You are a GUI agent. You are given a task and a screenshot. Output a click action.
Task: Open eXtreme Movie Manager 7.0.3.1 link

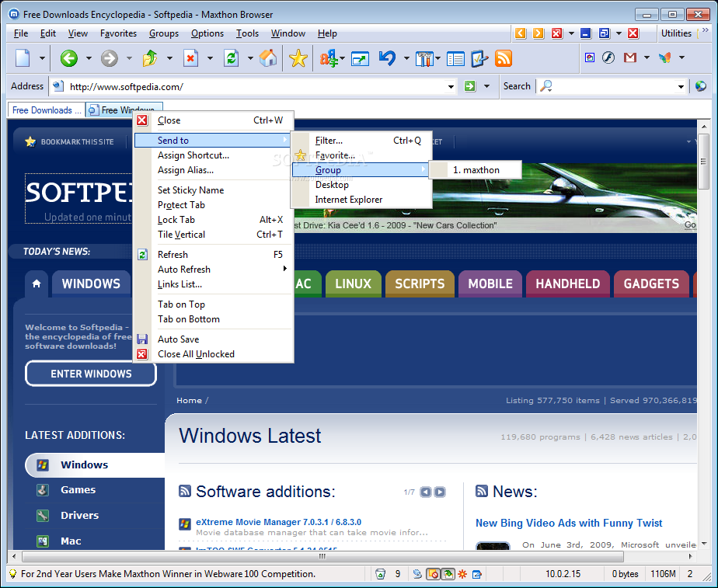[x=278, y=522]
